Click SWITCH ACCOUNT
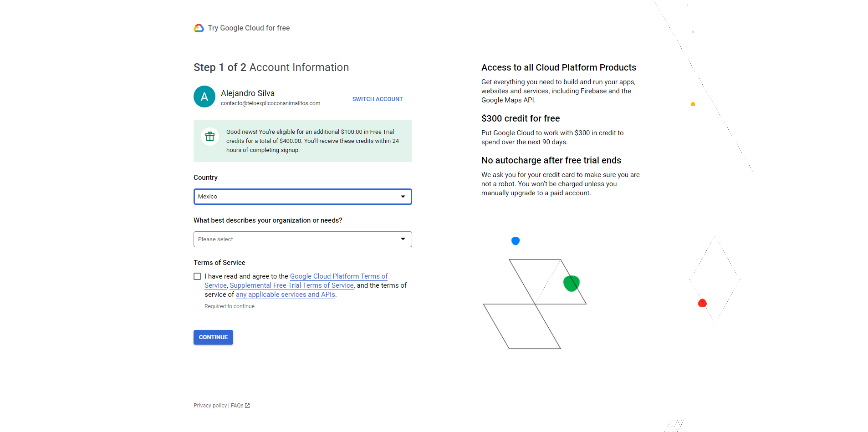Viewport: 868px width, 432px height. click(x=377, y=99)
